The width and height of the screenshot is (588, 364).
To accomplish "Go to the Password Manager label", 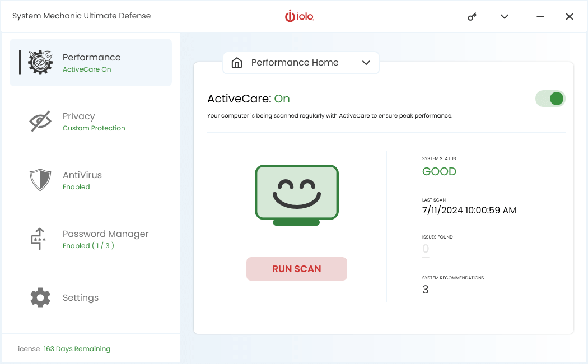I will tap(106, 234).
